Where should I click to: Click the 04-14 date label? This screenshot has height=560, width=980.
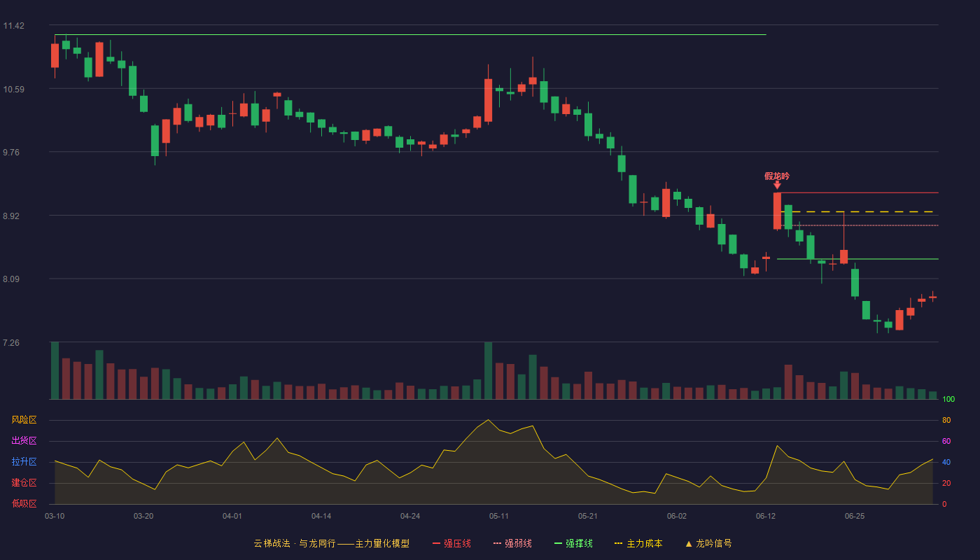tap(321, 516)
